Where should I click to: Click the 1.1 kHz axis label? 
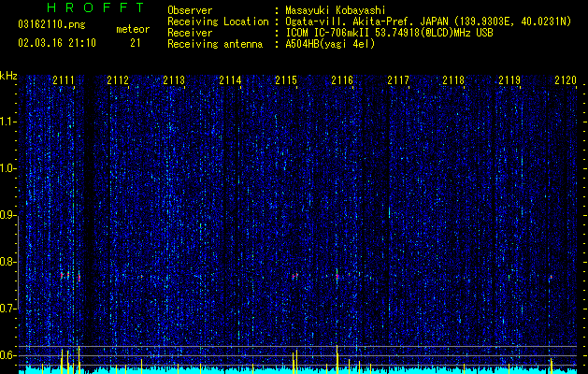[8, 122]
